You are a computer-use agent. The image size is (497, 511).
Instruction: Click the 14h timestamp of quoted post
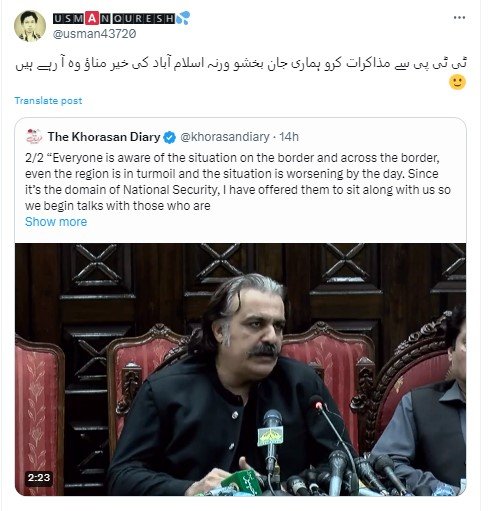click(289, 137)
